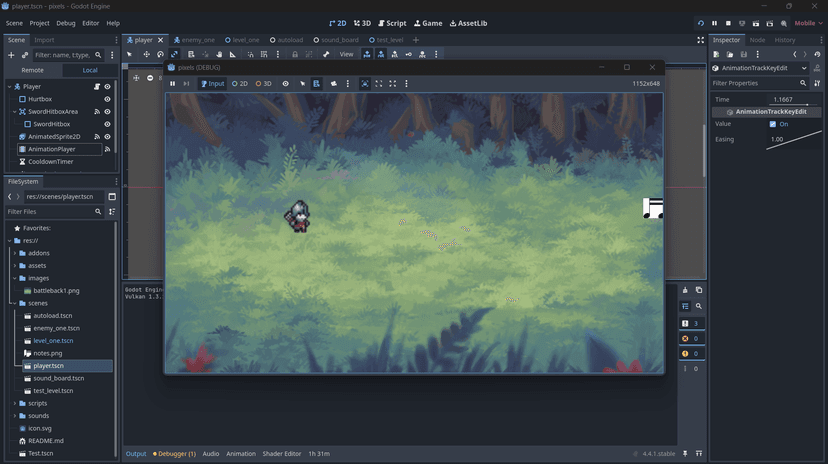
Task: Hide the AnimatedSprite2D node
Action: pos(107,137)
